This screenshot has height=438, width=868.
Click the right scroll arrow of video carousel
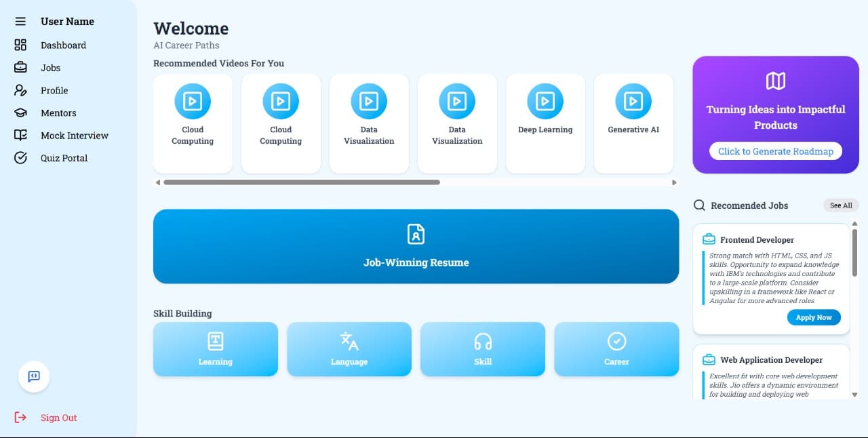674,182
